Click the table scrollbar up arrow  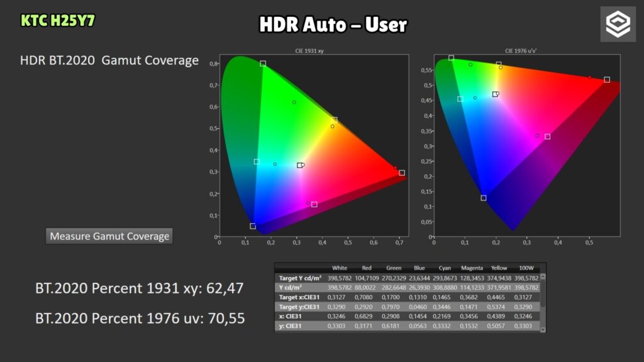pos(543,277)
